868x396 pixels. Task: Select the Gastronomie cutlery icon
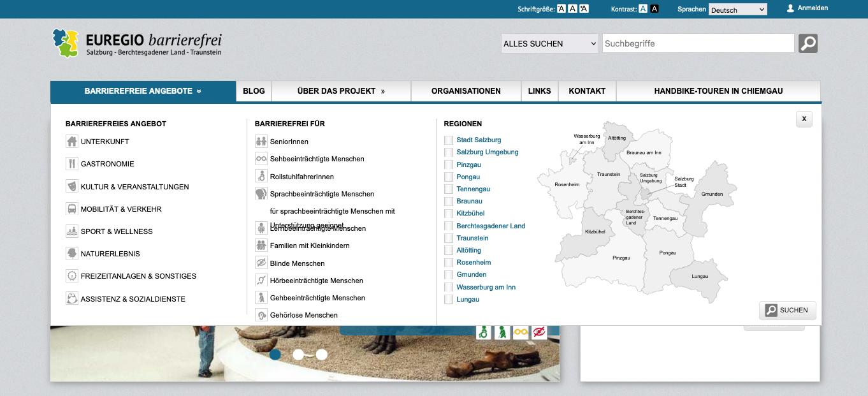pyautogui.click(x=72, y=164)
